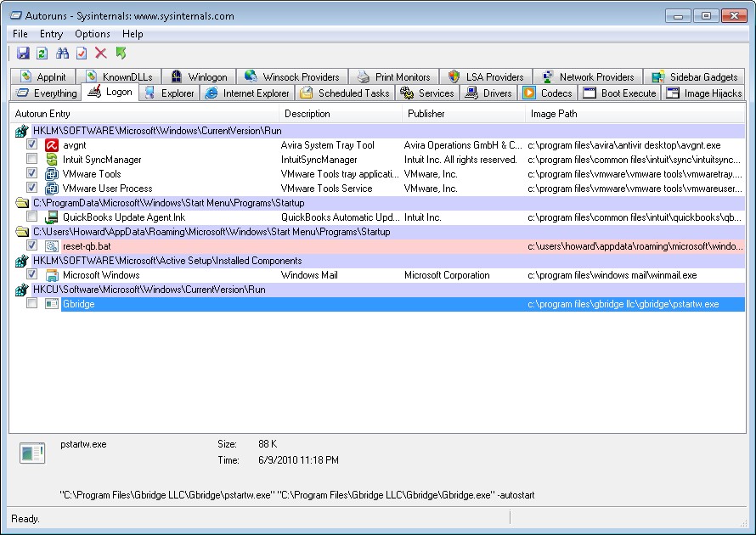This screenshot has width=756, height=535.
Task: Click the Find binoculars toolbar icon
Action: [62, 53]
